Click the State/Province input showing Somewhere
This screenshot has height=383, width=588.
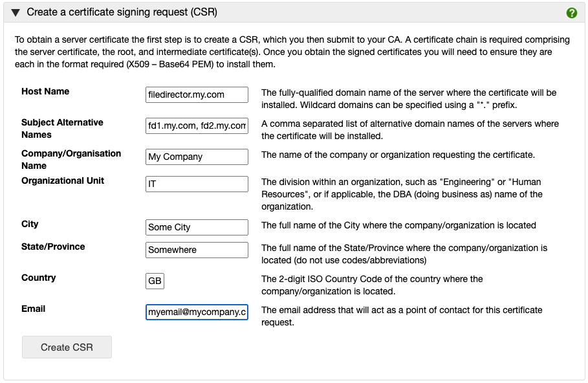tap(197, 250)
